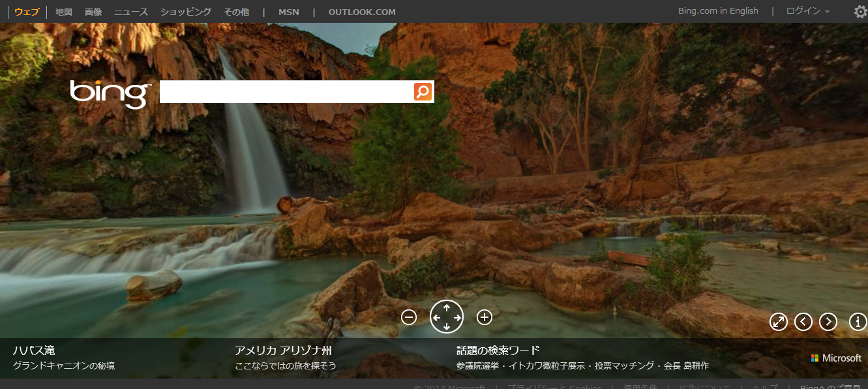Image resolution: width=868 pixels, height=389 pixels.
Task: Open fullscreen view with the expand arrows icon
Action: tap(779, 321)
